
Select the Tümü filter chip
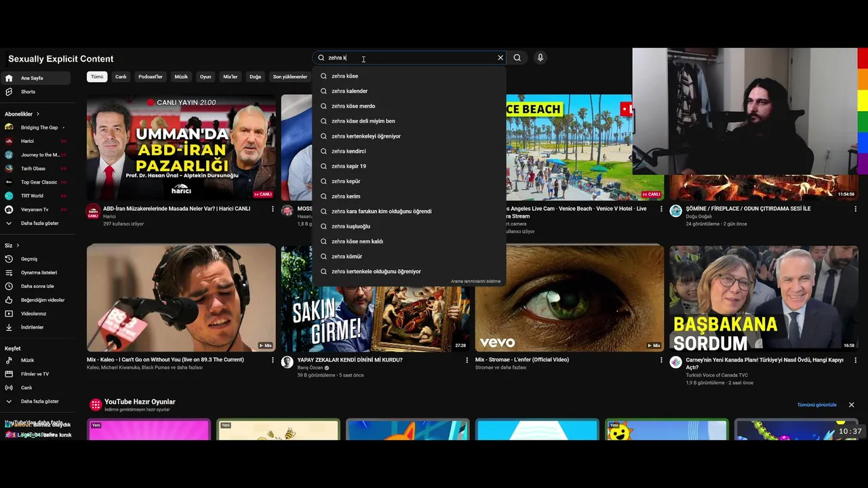97,77
